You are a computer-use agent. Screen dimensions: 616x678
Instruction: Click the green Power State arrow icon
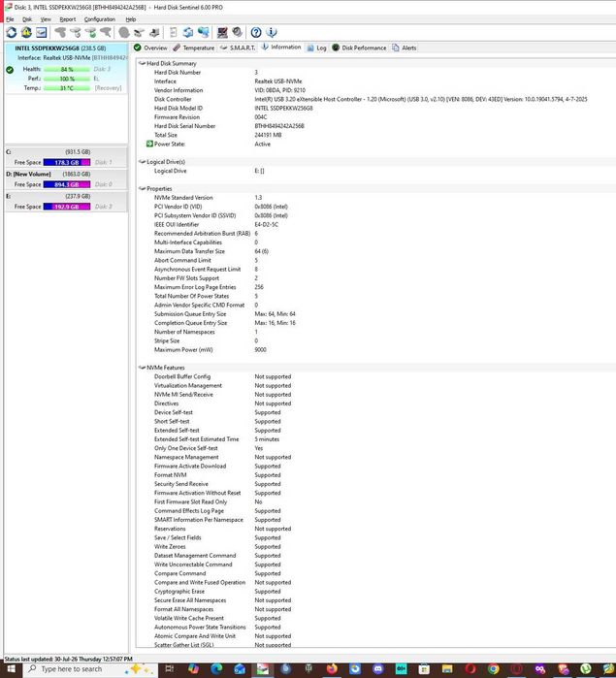pos(149,144)
